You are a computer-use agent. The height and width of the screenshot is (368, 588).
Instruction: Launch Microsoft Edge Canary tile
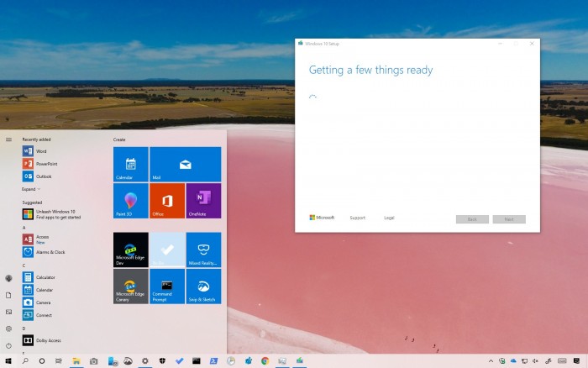click(x=131, y=287)
